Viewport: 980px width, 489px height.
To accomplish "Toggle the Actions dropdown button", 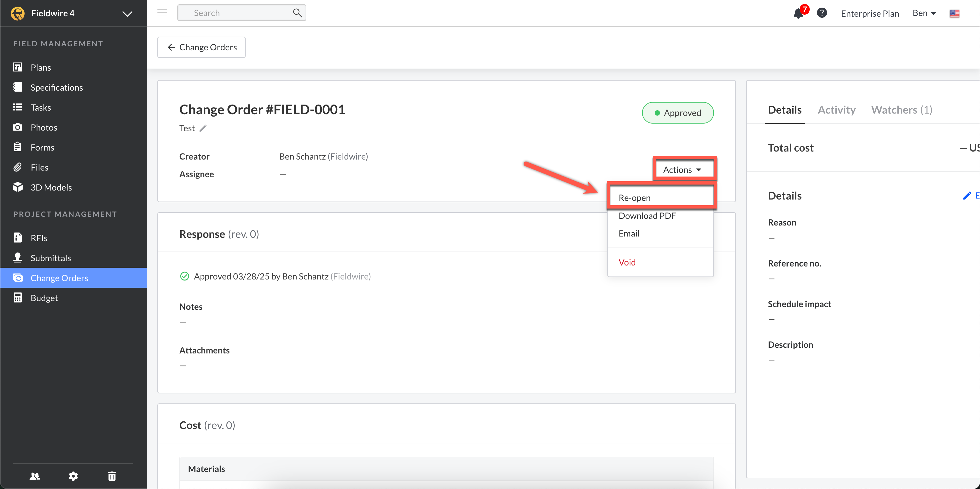I will click(682, 170).
